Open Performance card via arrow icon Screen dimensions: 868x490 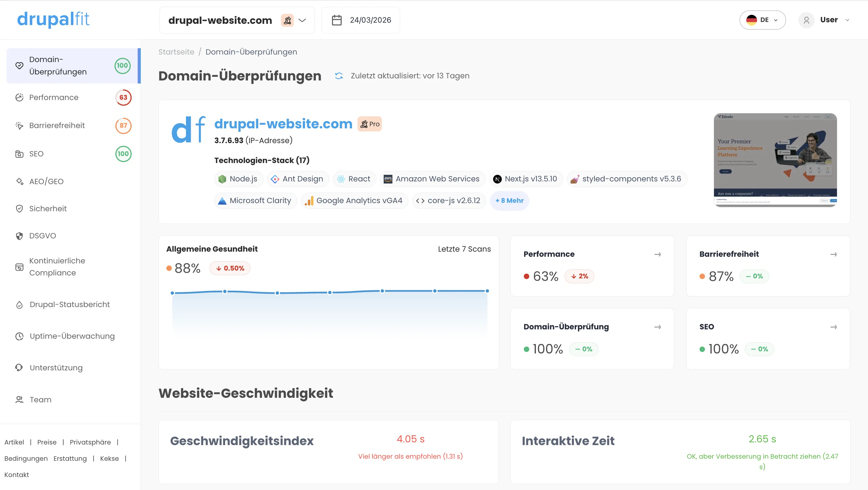657,254
